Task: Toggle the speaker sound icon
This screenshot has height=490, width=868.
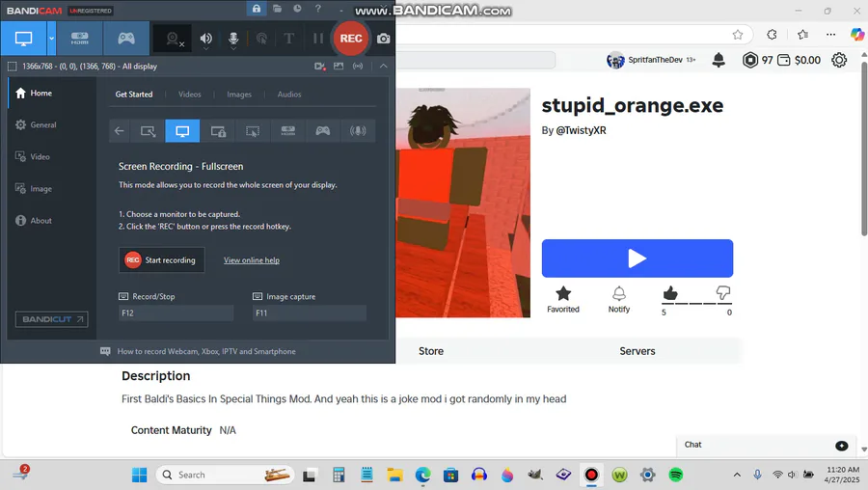Action: 206,39
